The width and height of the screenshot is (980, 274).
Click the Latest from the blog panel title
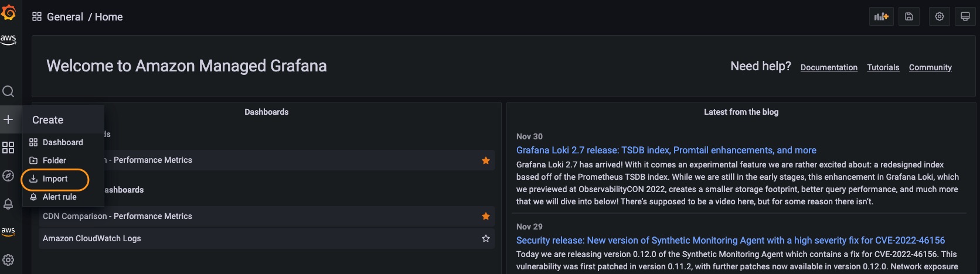coord(741,112)
